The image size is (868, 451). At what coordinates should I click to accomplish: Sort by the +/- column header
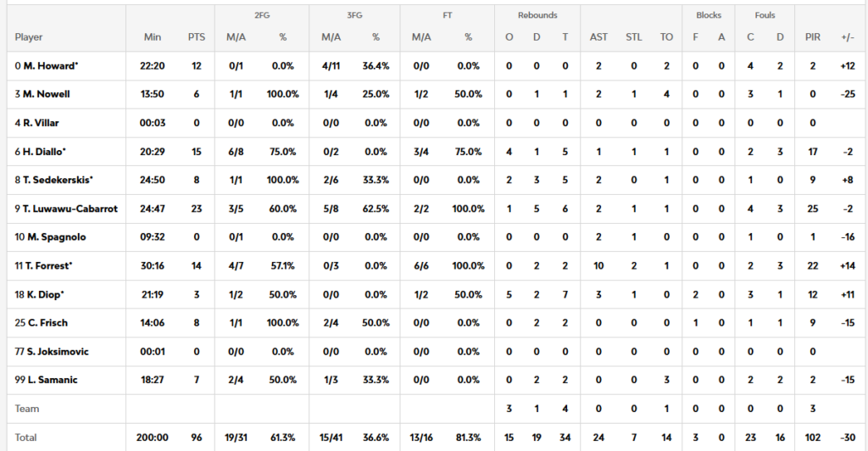coord(847,37)
